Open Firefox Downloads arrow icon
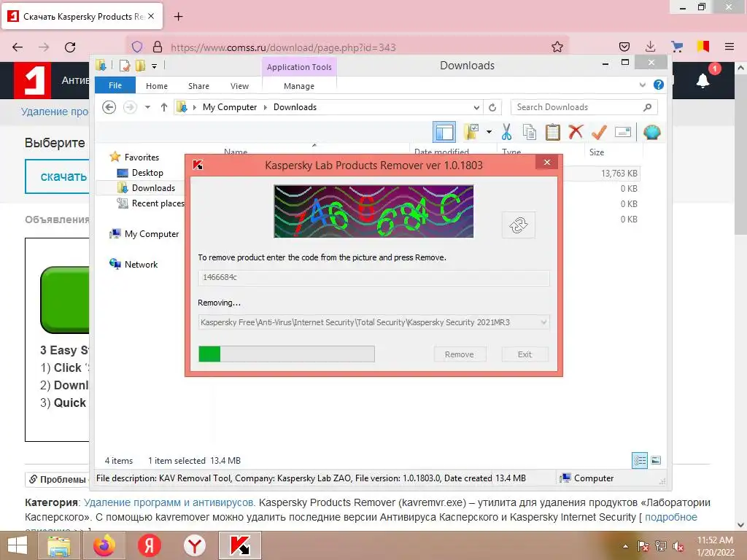This screenshot has width=747, height=560. (650, 47)
